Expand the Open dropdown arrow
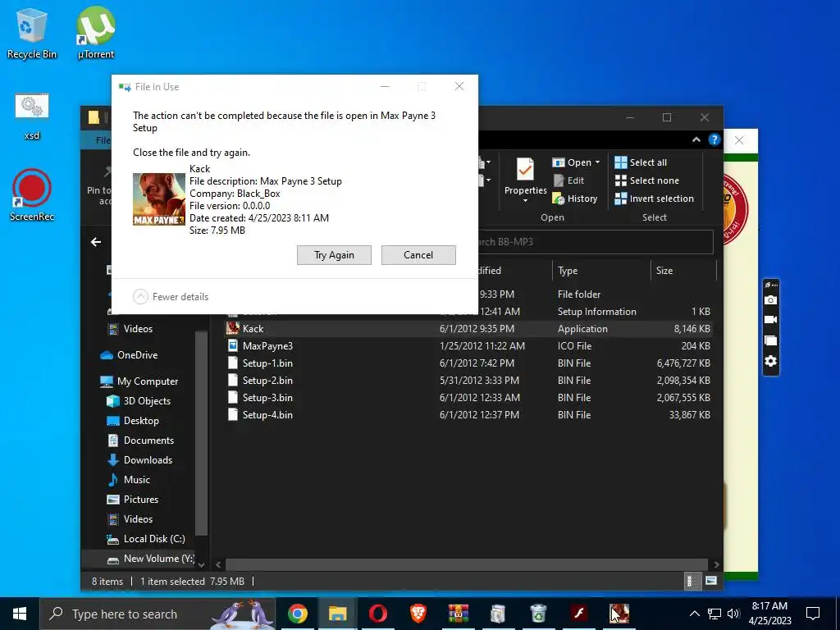Image resolution: width=840 pixels, height=630 pixels. 597,162
